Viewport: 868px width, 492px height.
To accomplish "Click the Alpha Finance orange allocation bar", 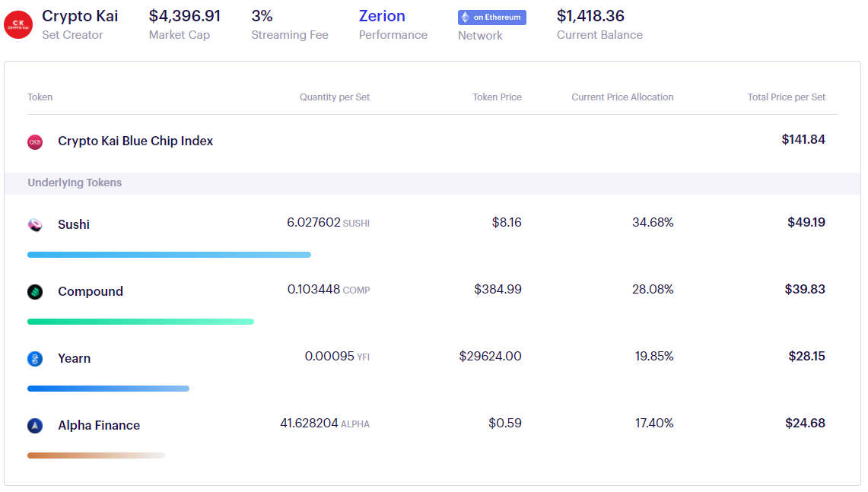I will (97, 455).
